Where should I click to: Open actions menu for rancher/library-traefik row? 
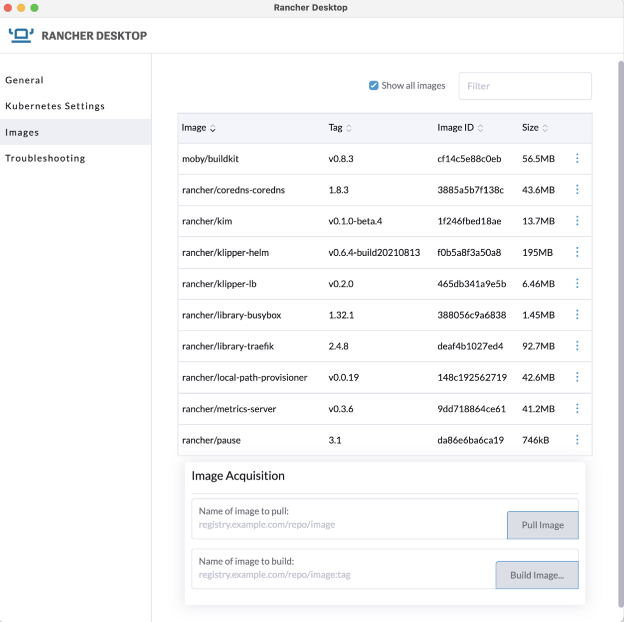[x=577, y=346]
